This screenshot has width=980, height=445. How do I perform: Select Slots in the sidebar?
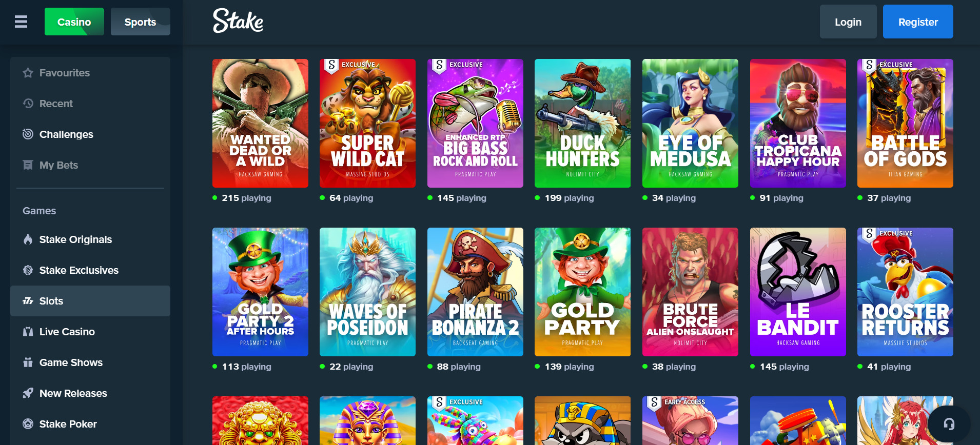[90, 301]
